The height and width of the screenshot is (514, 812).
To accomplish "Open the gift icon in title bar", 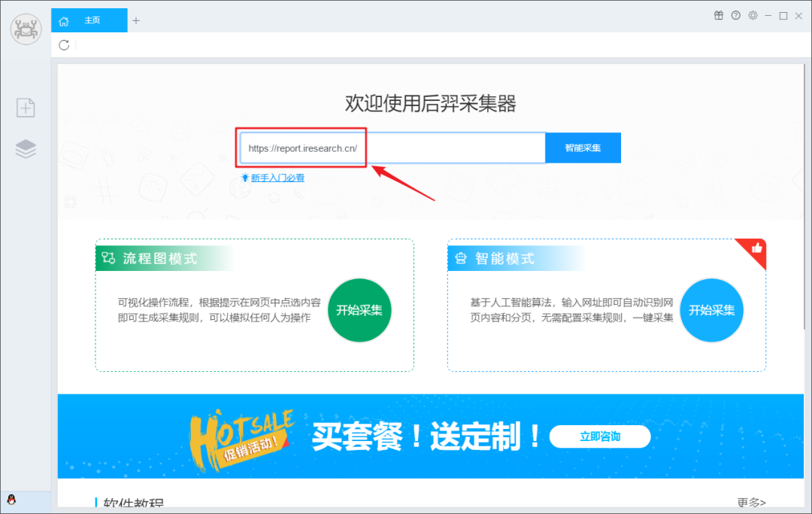I will coord(718,16).
